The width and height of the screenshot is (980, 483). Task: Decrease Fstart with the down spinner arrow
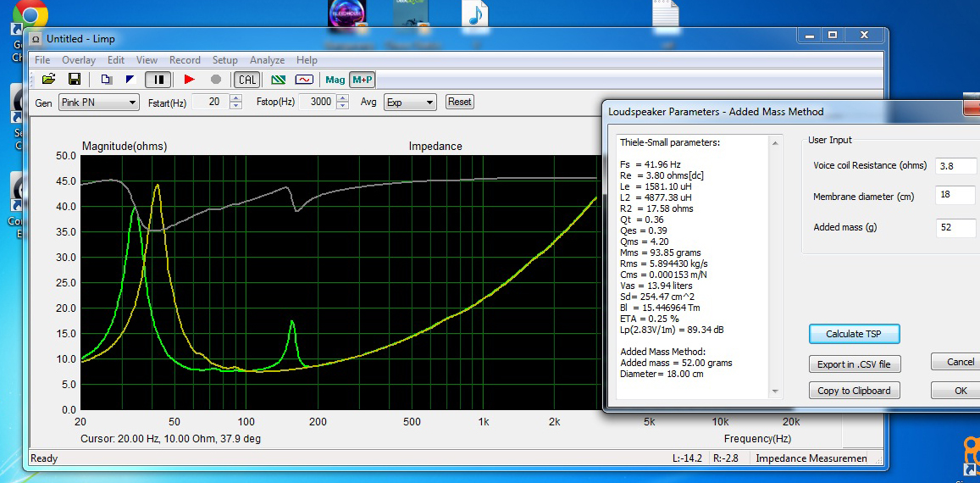[x=235, y=106]
